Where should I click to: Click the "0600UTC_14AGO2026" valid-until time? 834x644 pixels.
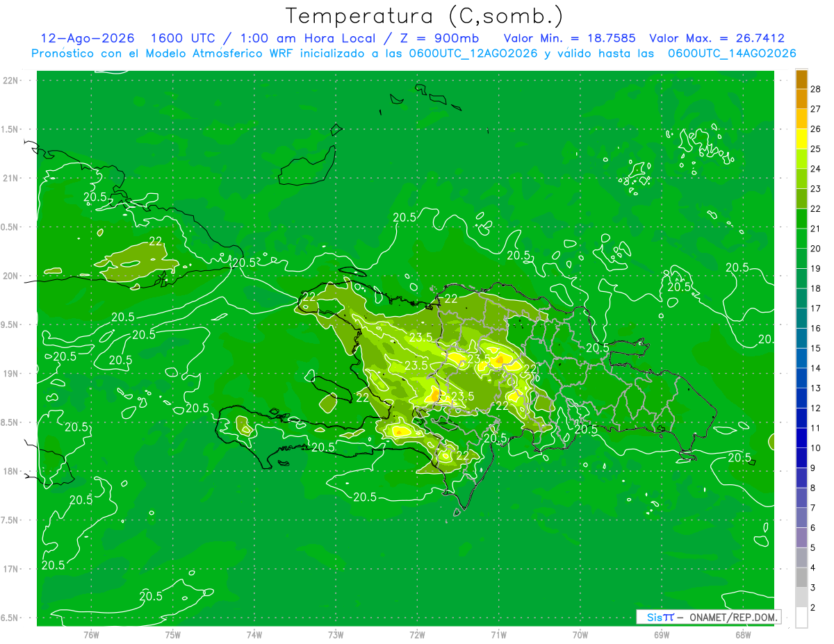pyautogui.click(x=732, y=53)
